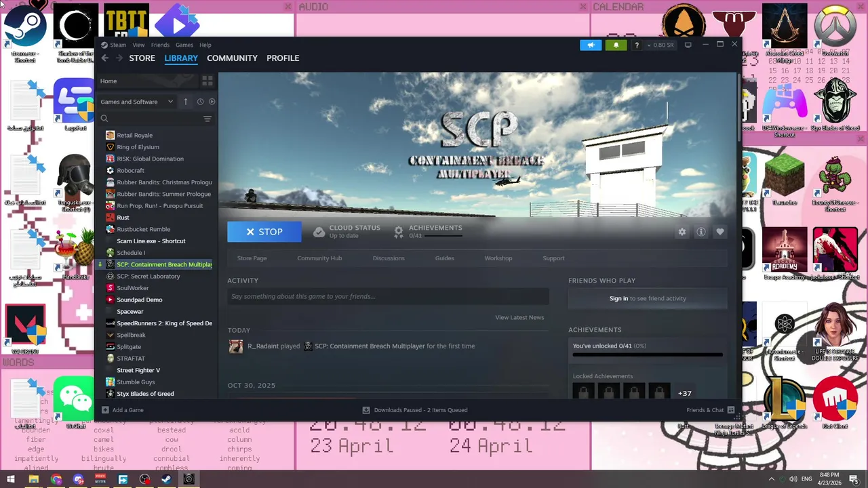The image size is (868, 488).
Task: Expand the Games and Software dropdown
Action: point(137,102)
